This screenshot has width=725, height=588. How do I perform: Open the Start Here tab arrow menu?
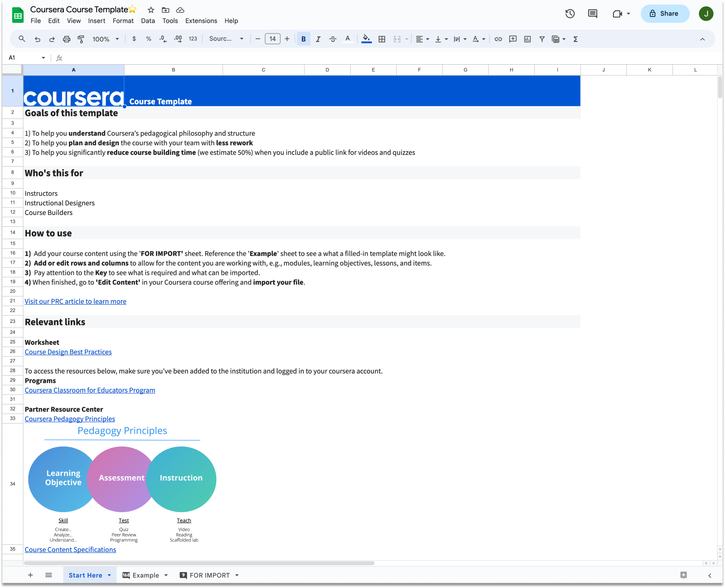(x=109, y=575)
